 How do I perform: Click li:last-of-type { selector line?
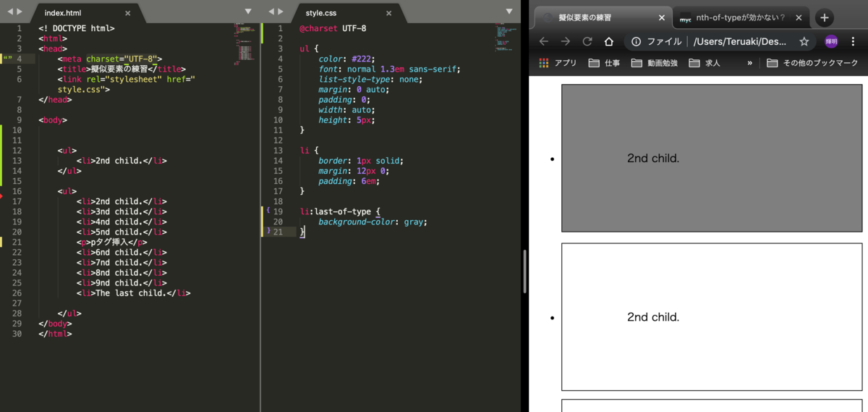[340, 211]
